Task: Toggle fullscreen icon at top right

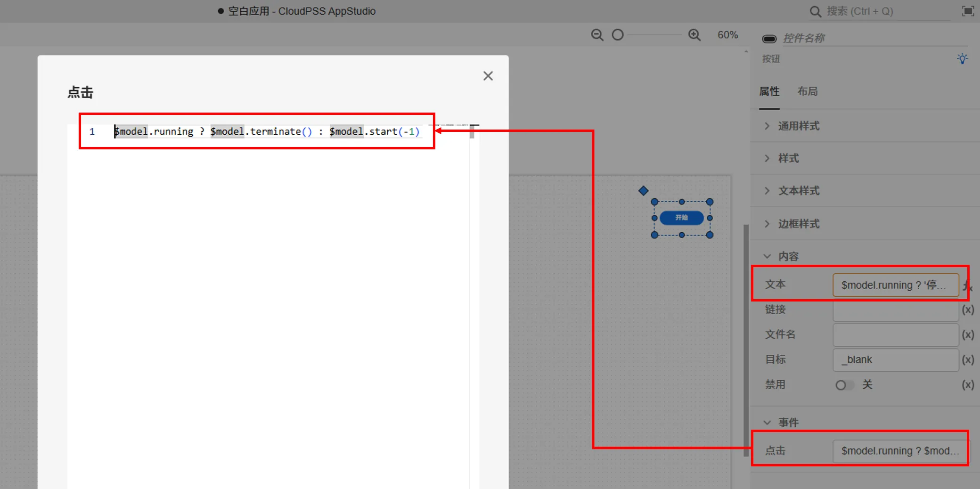Action: coord(968,11)
